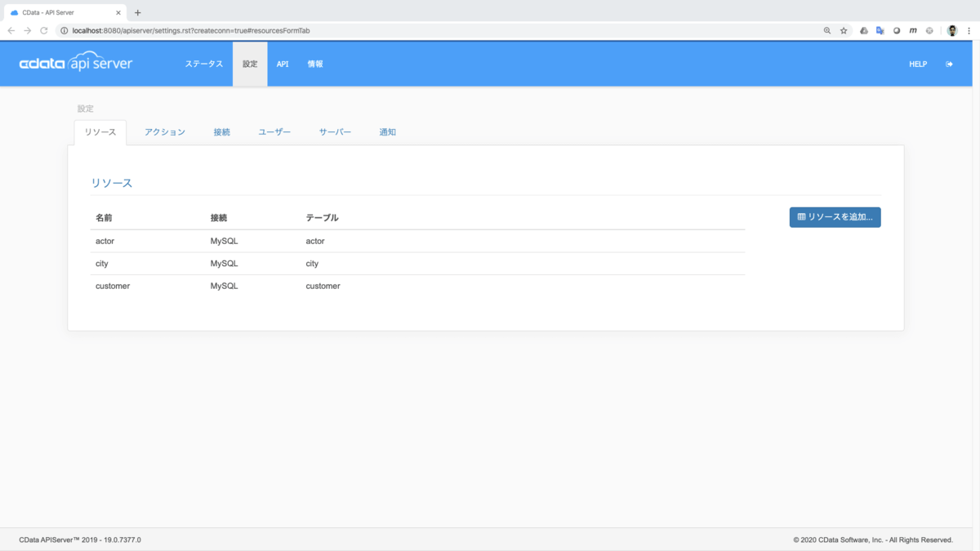This screenshot has width=980, height=551.
Task: Click the テーブル column header
Action: click(322, 218)
